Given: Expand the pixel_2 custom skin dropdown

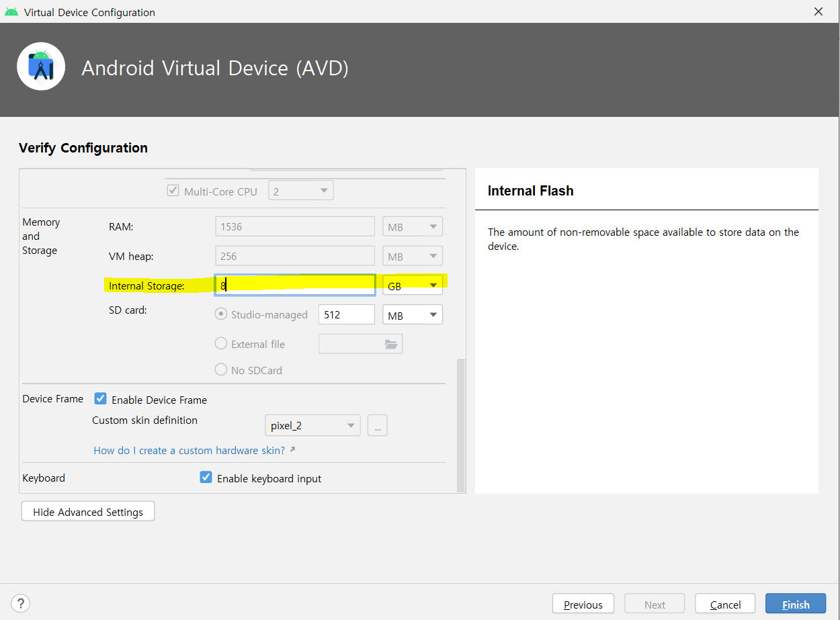Looking at the screenshot, I should click(312, 426).
